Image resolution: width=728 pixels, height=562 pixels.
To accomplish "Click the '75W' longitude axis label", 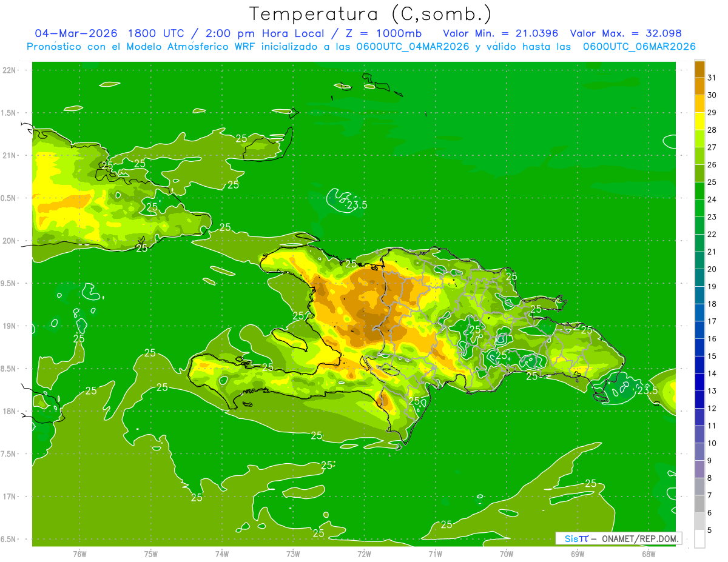I will point(151,554).
